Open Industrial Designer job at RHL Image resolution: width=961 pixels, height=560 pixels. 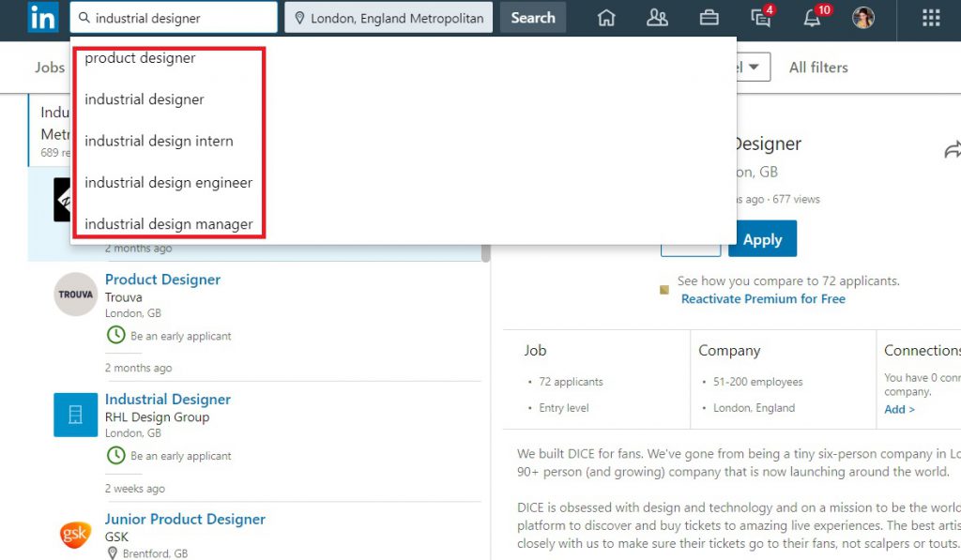pos(167,400)
